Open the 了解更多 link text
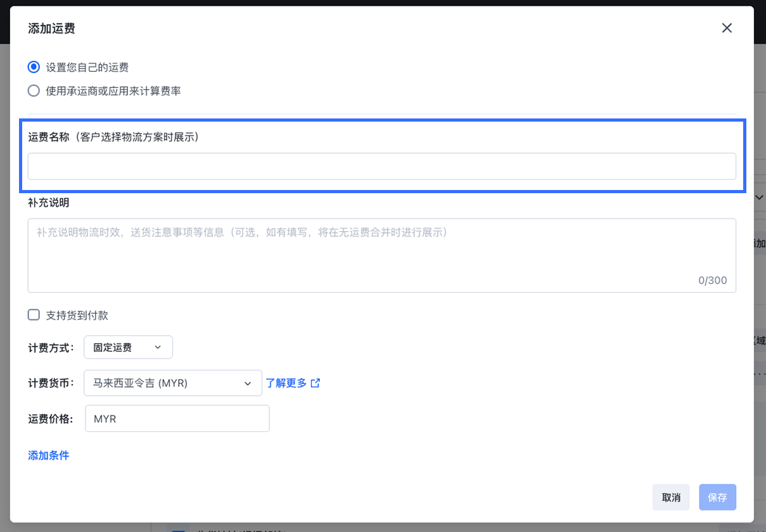Screen dimensions: 766x532 [x=286, y=383]
